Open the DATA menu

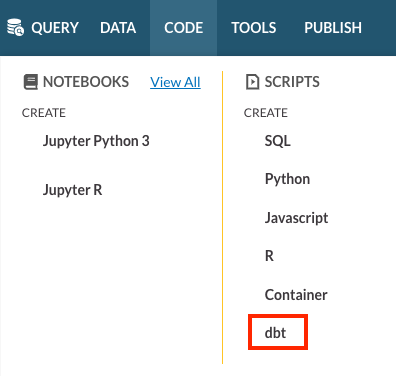118,28
